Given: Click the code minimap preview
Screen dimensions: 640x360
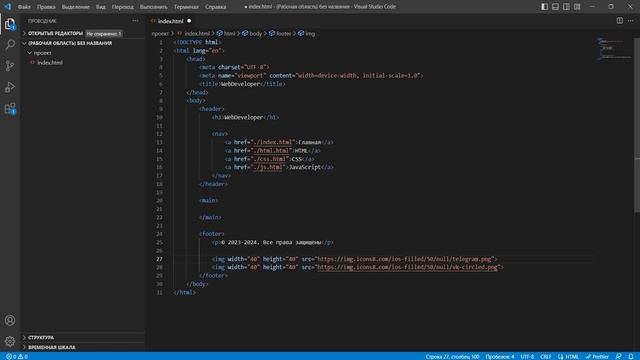Looking at the screenshot, I should click(x=614, y=49).
